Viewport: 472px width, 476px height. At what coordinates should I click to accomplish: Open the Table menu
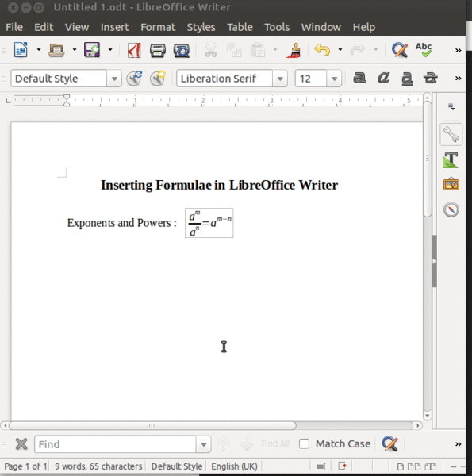point(240,27)
